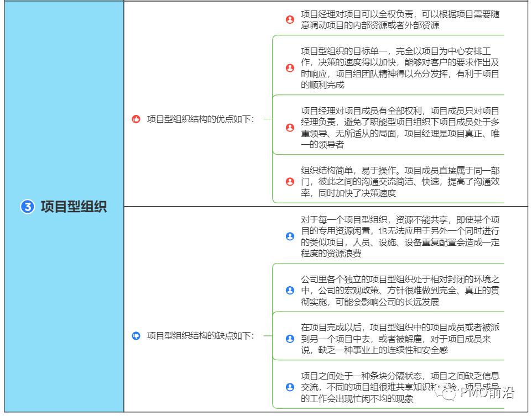Click the red thumbs-up icon

coord(136,119)
